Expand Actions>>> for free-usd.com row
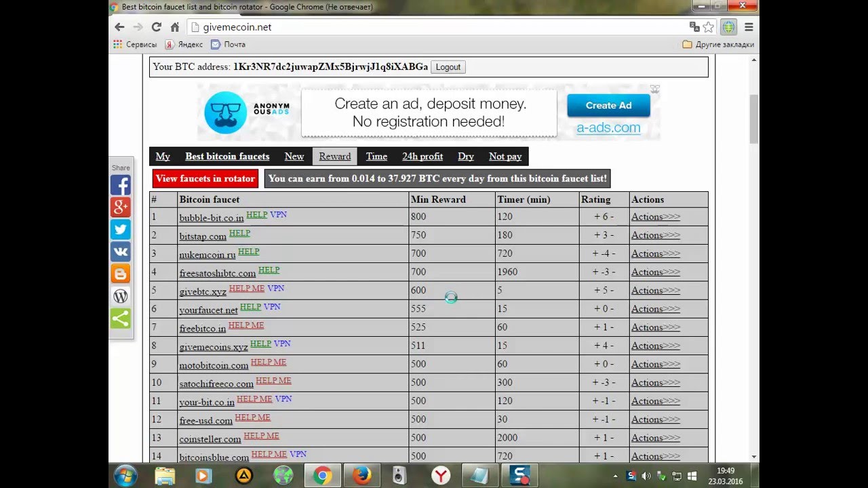The image size is (868, 488). pos(656,420)
